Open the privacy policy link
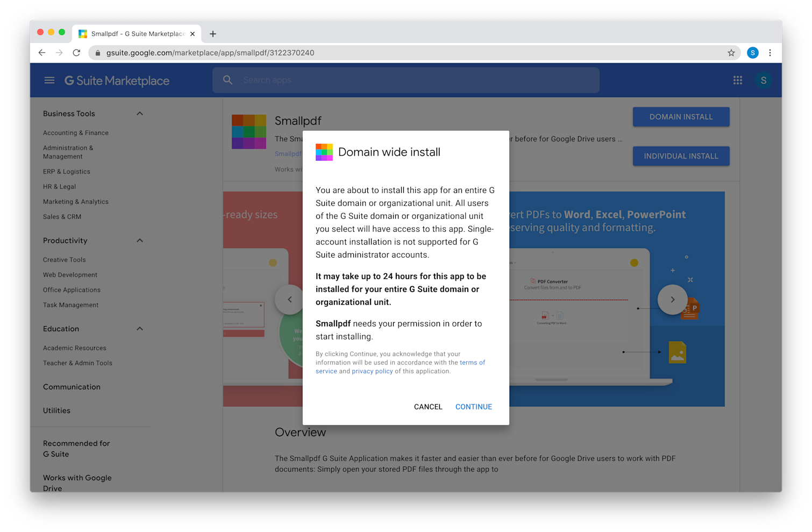The width and height of the screenshot is (812, 532). click(373, 371)
